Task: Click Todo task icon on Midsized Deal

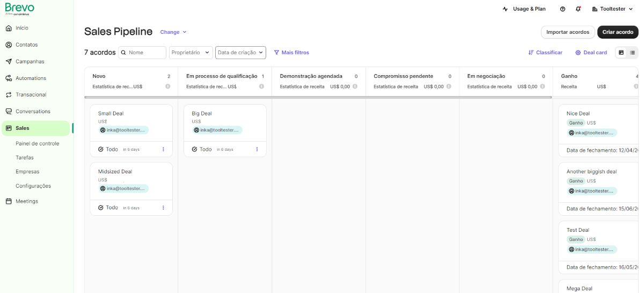Action: click(101, 208)
